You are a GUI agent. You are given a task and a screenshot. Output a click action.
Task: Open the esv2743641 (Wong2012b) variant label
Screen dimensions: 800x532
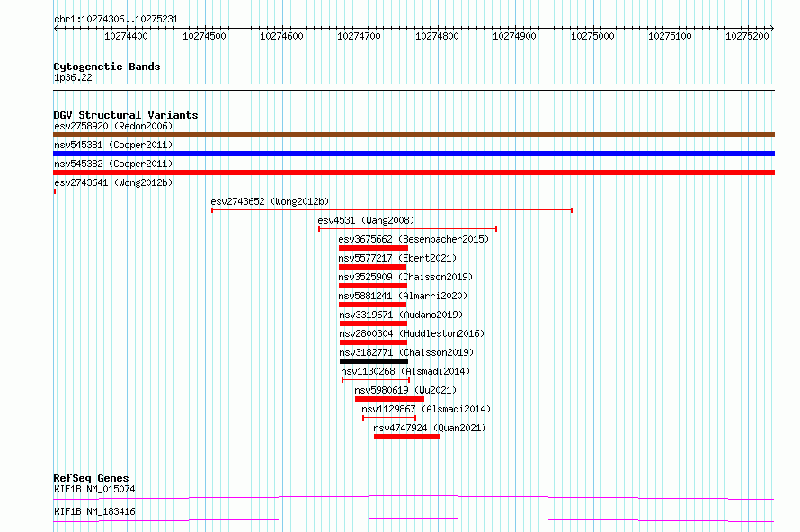click(113, 182)
